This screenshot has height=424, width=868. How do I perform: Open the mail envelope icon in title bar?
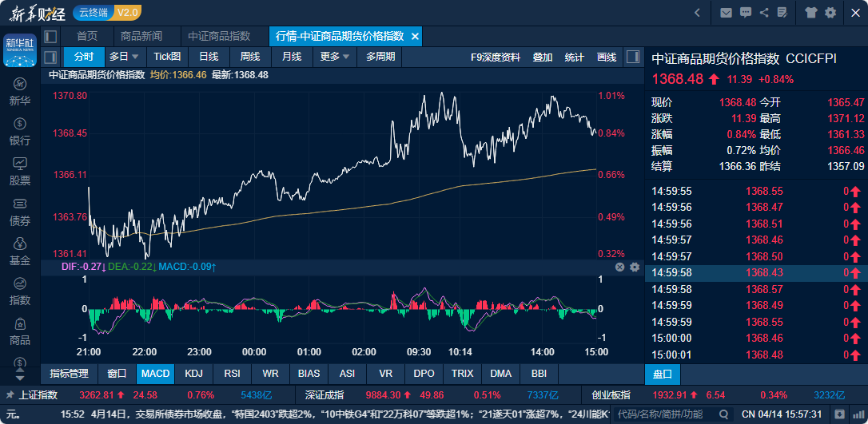(x=726, y=13)
